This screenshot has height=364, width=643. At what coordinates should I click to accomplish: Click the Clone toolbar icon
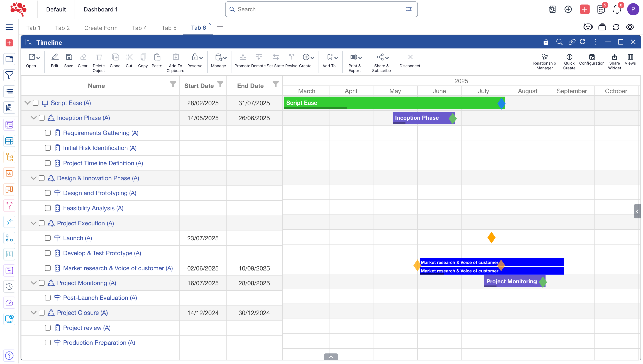point(115,57)
